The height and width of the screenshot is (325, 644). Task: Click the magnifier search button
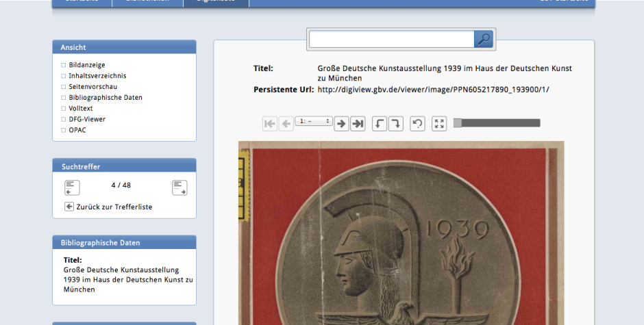[x=484, y=40]
